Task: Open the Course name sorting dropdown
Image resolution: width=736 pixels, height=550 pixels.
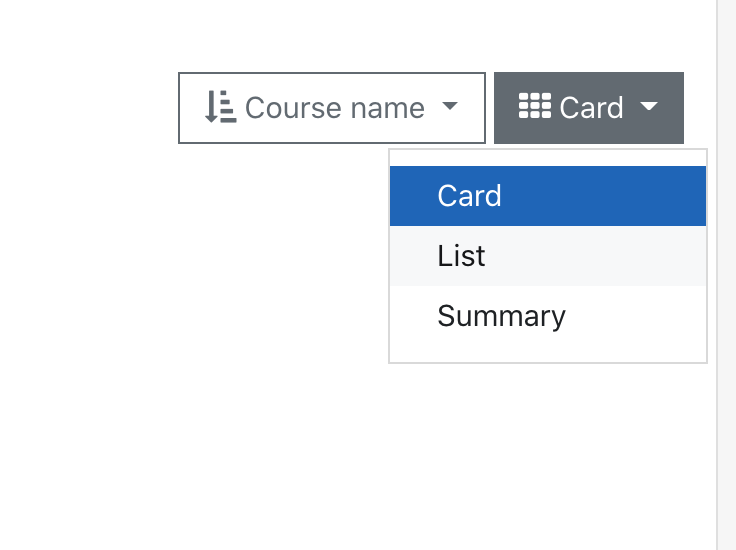Action: point(332,108)
